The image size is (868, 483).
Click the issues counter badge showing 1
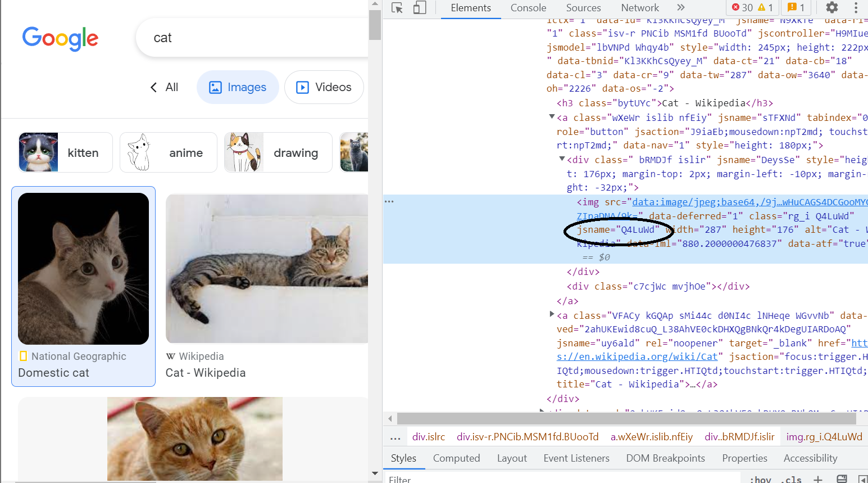pyautogui.click(x=796, y=8)
